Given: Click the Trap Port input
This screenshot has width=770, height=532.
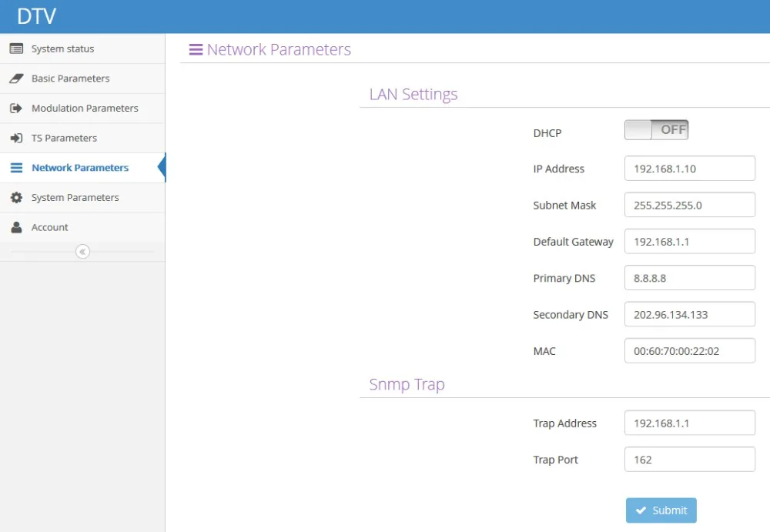Looking at the screenshot, I should tap(689, 460).
